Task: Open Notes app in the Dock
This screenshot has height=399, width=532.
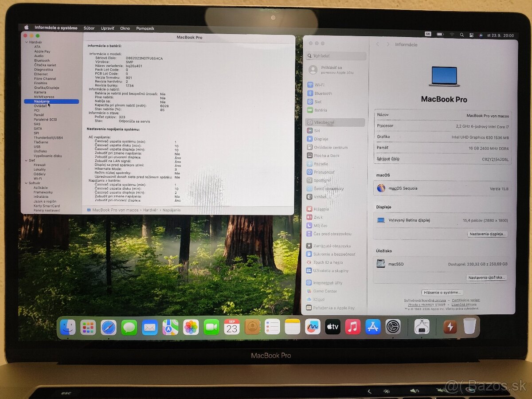Action: tap(293, 327)
